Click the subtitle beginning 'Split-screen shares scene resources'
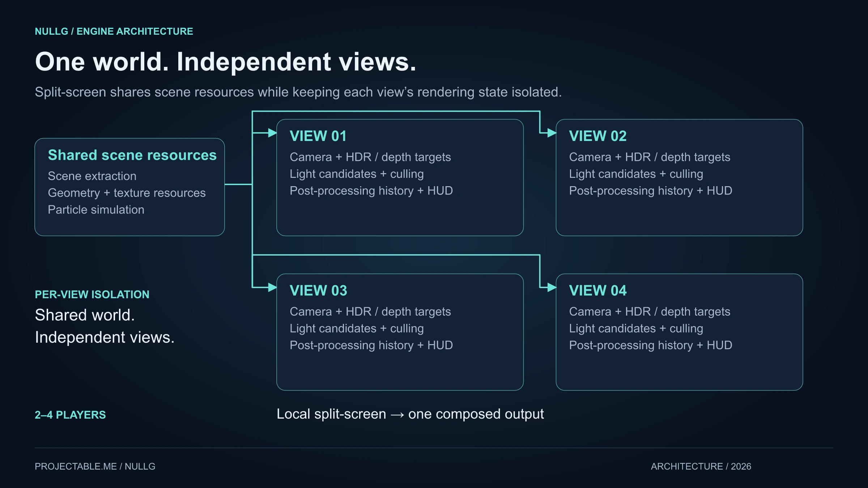Screen dimensions: 868x488 (298, 92)
